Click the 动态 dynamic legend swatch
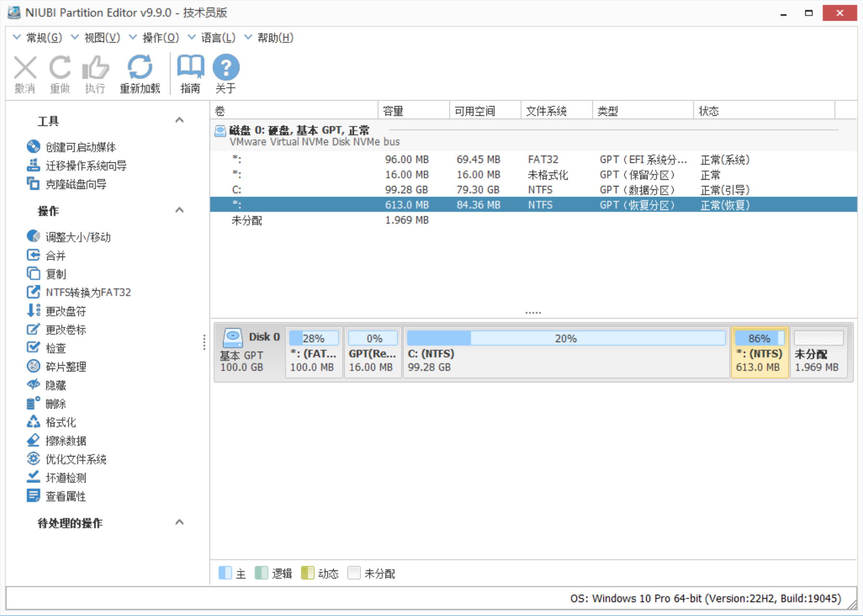863x616 pixels. 308,573
